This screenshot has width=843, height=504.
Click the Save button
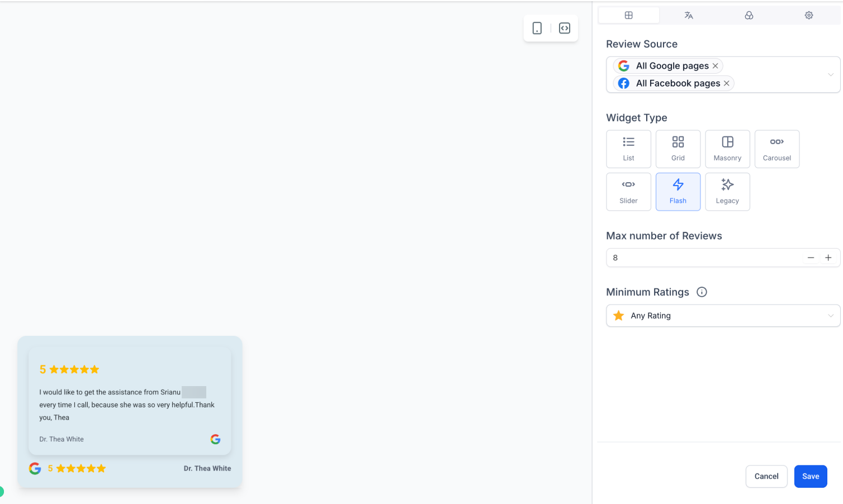[811, 477]
